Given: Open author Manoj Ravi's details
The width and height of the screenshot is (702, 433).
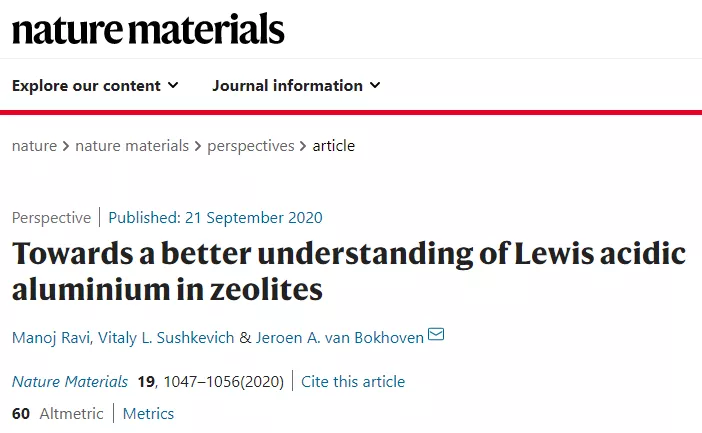Looking at the screenshot, I should click(51, 338).
